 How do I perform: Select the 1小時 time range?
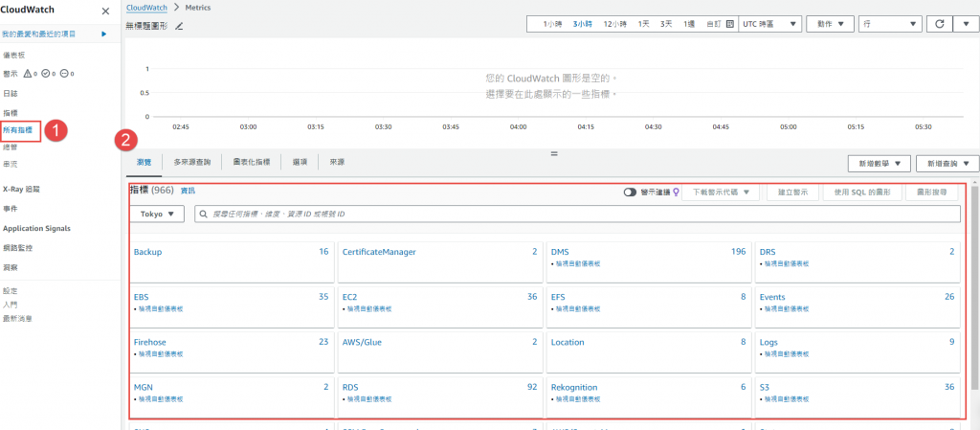click(x=552, y=24)
